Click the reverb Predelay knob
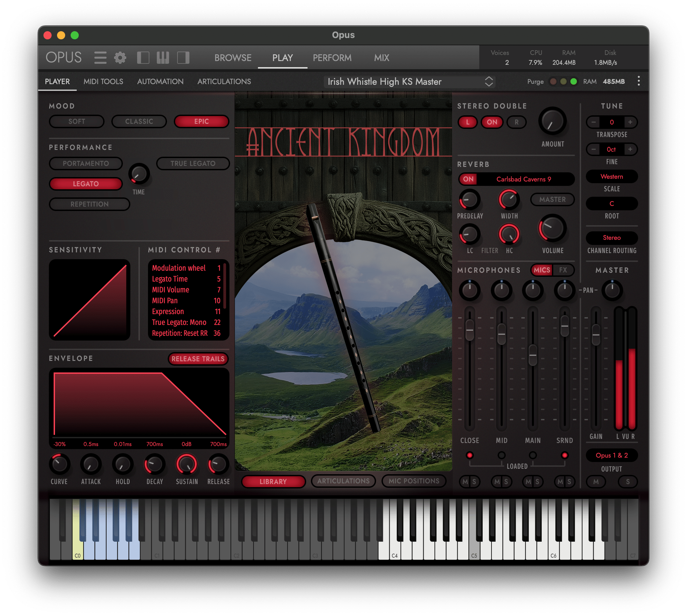Viewport: 687px width, 616px height. click(470, 199)
